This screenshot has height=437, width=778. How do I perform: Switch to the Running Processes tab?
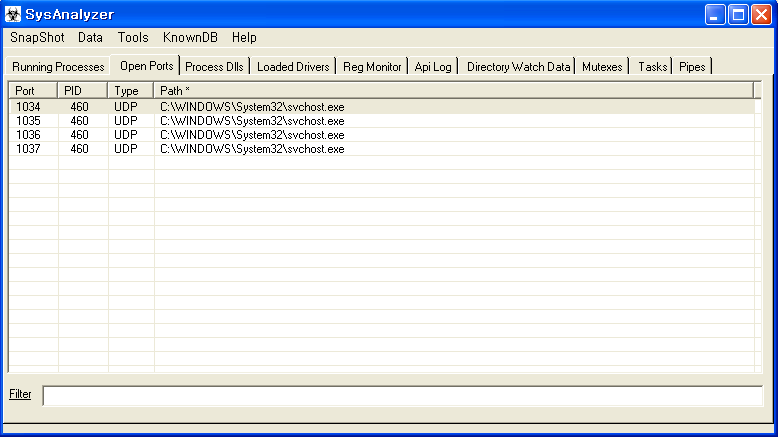pyautogui.click(x=58, y=67)
